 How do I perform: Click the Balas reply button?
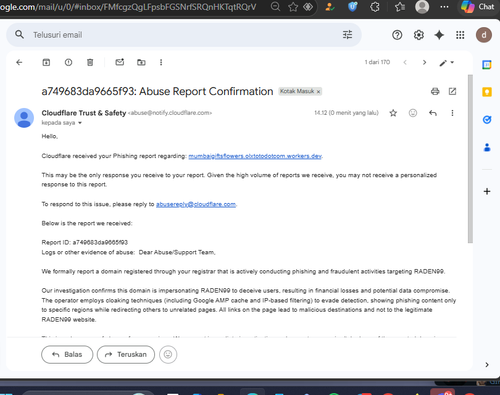click(x=67, y=354)
